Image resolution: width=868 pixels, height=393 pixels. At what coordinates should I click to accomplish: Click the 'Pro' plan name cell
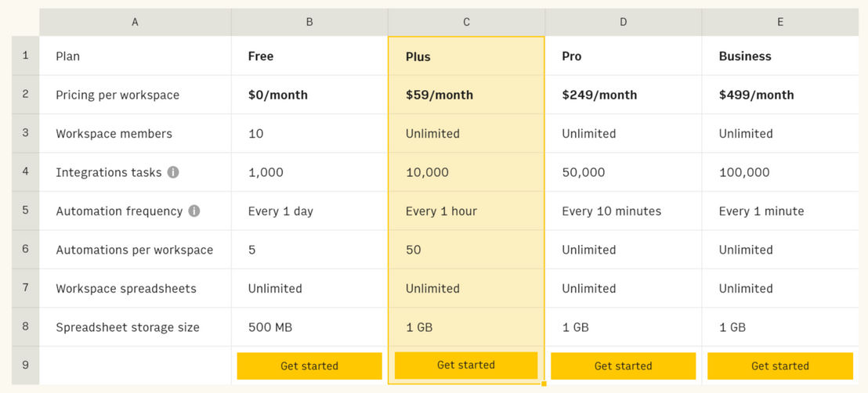click(624, 56)
